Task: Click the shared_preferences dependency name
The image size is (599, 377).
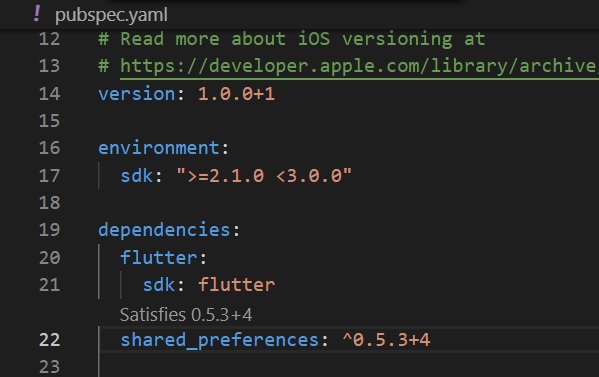Action: pos(219,340)
